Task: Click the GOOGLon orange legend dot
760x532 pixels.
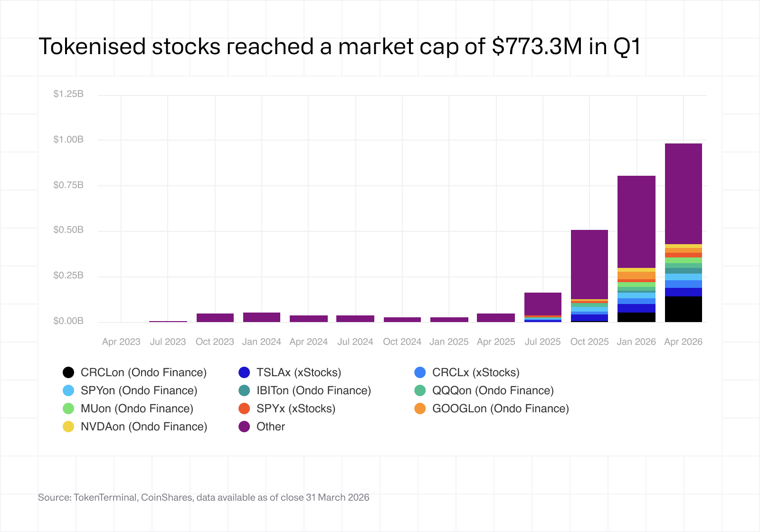Action: [x=420, y=408]
